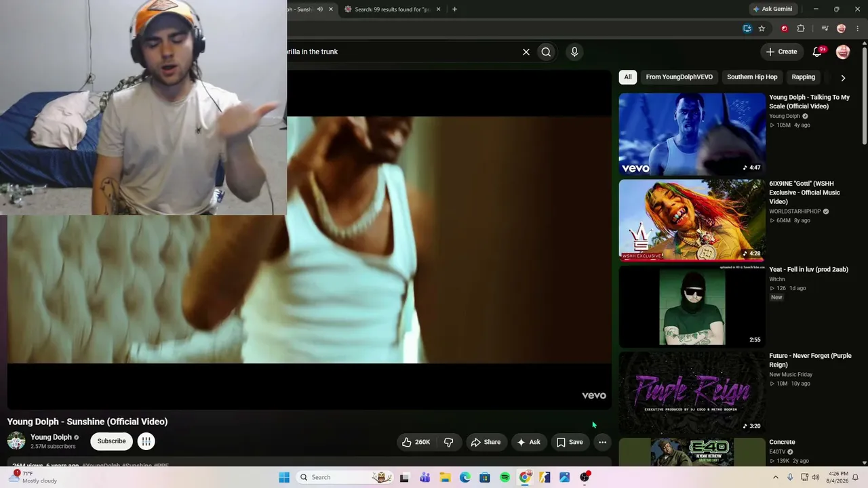This screenshot has height=488, width=868.
Task: Select the All filter chip
Action: point(628,77)
